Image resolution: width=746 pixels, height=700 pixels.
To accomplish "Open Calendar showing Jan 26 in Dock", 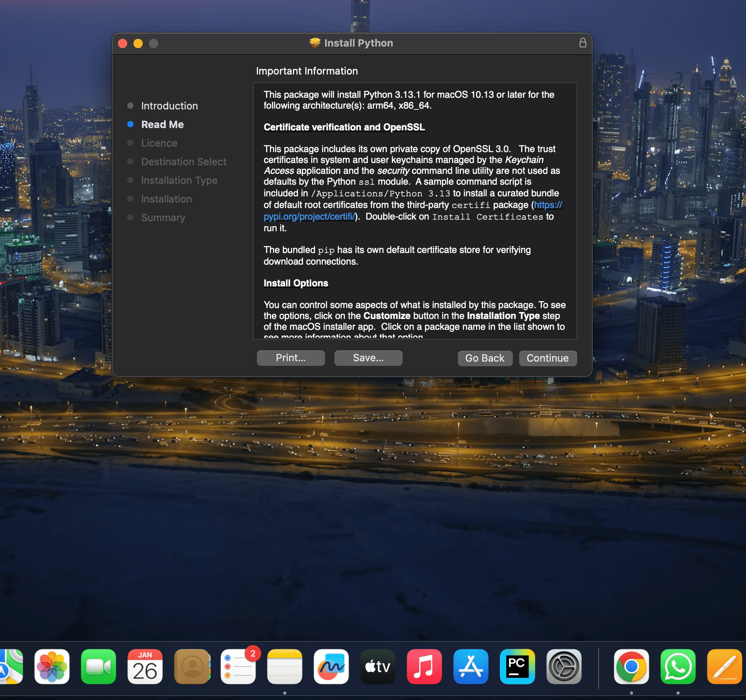I will (145, 667).
